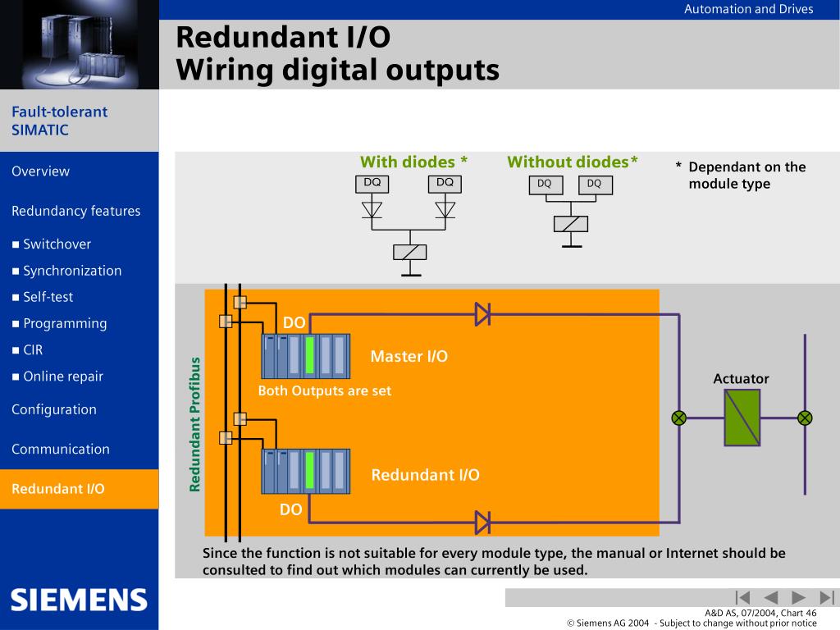This screenshot has width=840, height=630.
Task: Click right green crossed-circle terminal node
Action: point(805,418)
